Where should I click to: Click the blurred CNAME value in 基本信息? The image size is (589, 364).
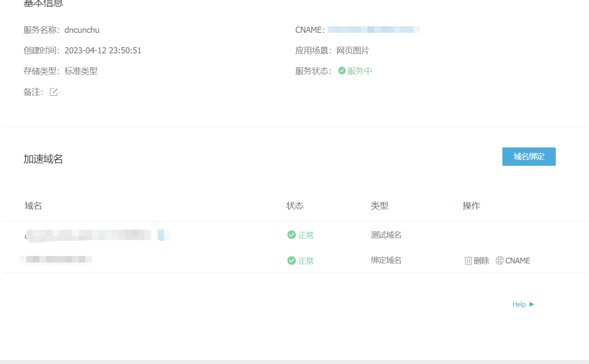click(x=374, y=30)
